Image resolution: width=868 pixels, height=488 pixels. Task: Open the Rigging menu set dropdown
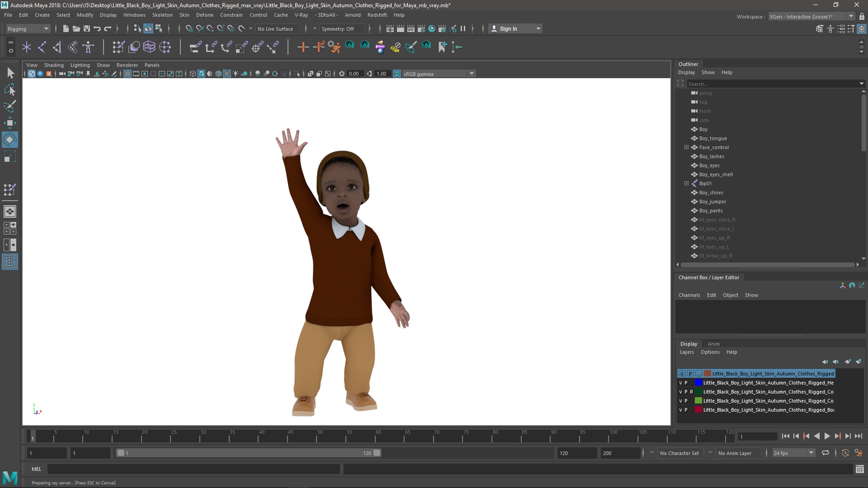point(28,28)
